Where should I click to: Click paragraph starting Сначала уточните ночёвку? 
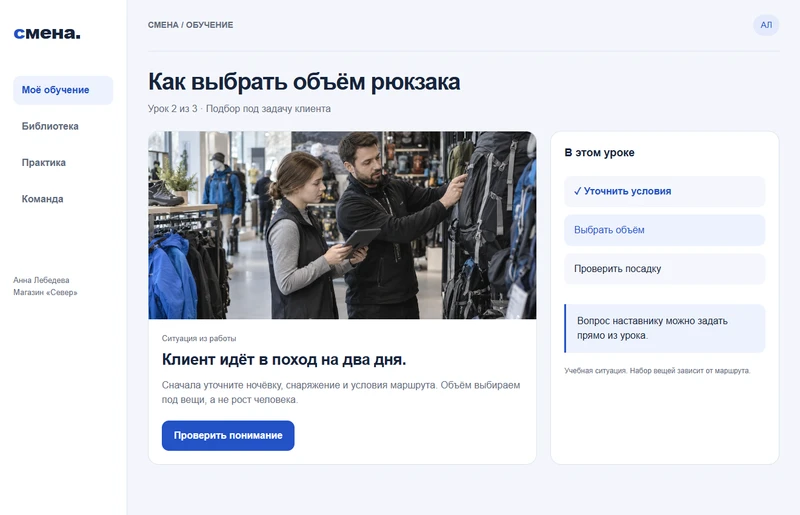[341, 393]
